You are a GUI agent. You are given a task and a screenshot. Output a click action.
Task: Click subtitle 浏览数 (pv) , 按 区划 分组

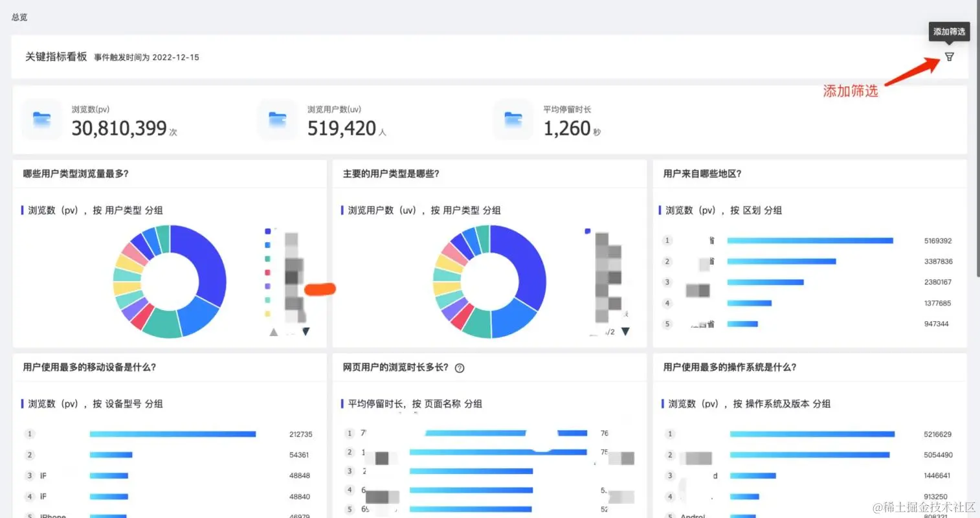point(724,210)
